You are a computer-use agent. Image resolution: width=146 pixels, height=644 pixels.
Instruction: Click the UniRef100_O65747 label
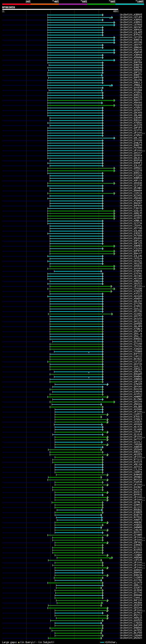pyautogui.click(x=131, y=45)
